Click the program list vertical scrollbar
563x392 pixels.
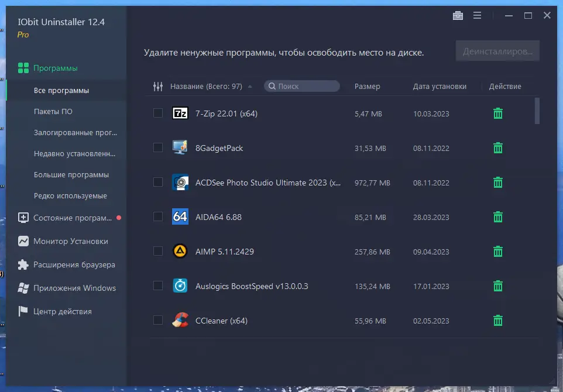(x=537, y=111)
